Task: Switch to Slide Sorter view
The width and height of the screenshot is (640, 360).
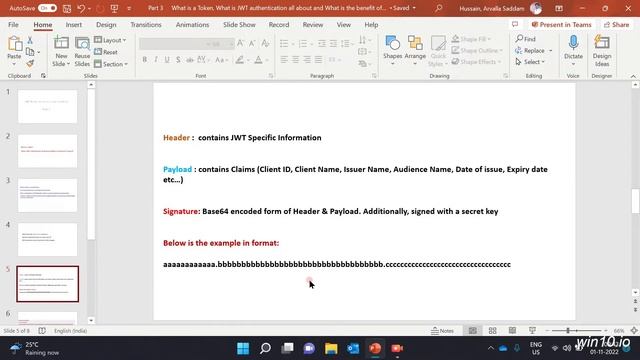Action: point(493,331)
